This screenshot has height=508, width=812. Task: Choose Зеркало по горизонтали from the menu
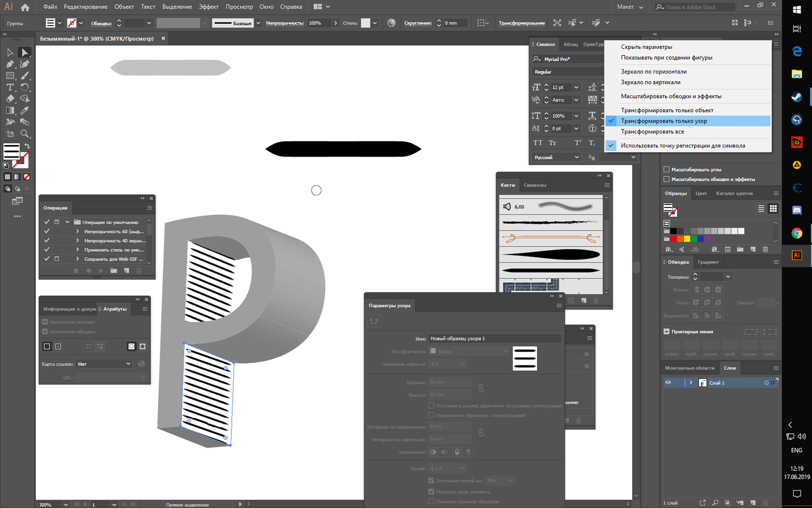pos(653,71)
